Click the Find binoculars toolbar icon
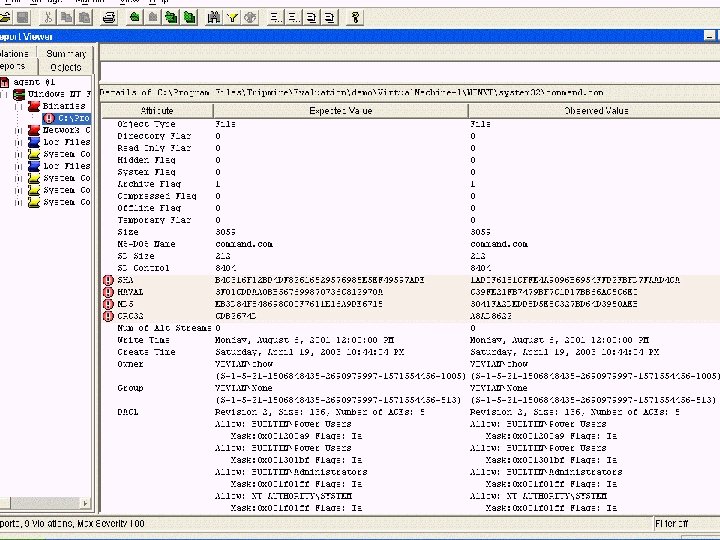This screenshot has height=540, width=720. (214, 18)
